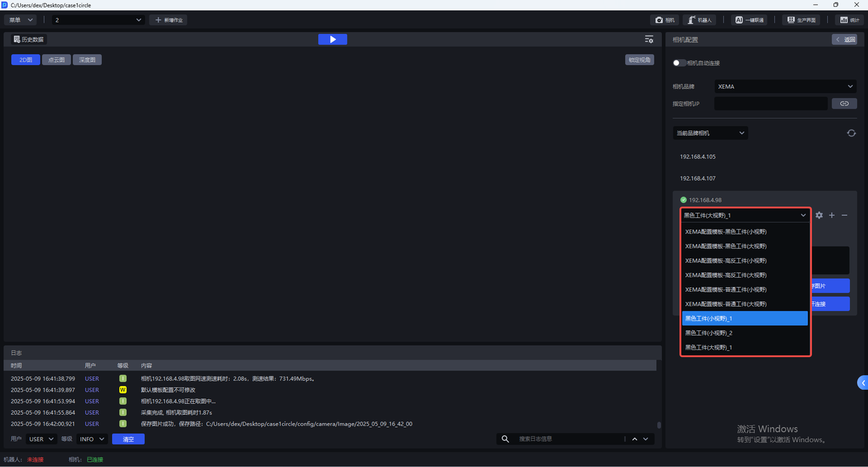868x467 pixels.
Task: Click the blue play button to run
Action: point(332,39)
